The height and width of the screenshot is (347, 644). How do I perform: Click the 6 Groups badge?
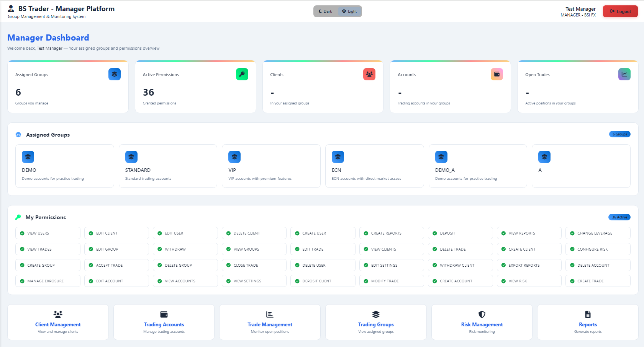tap(620, 134)
